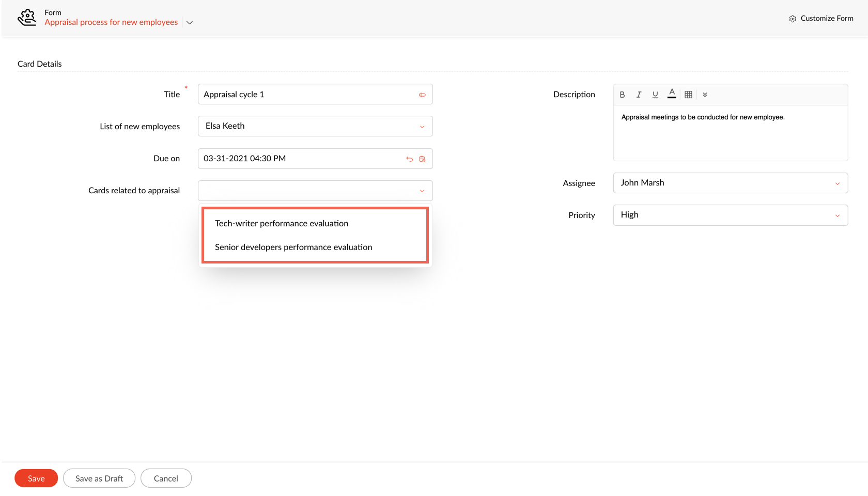Viewport: 868px width, 496px height.
Task: Click Save as Draft
Action: click(99, 478)
